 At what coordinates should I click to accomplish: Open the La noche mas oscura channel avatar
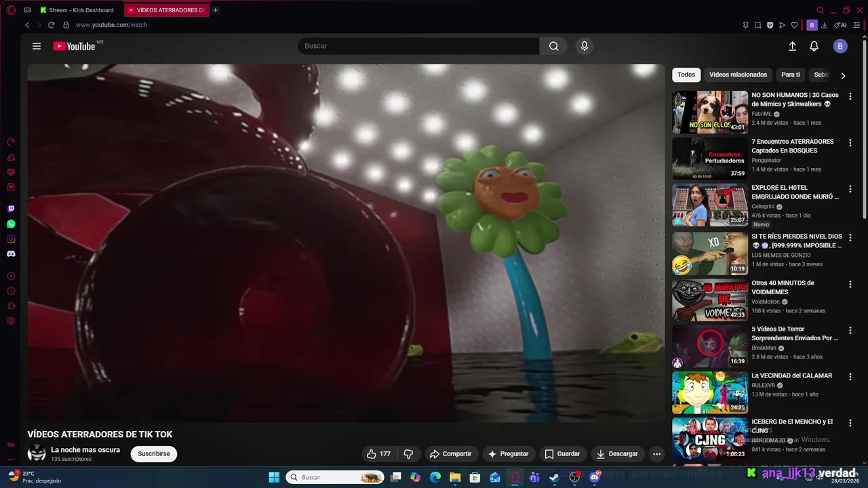(x=37, y=453)
